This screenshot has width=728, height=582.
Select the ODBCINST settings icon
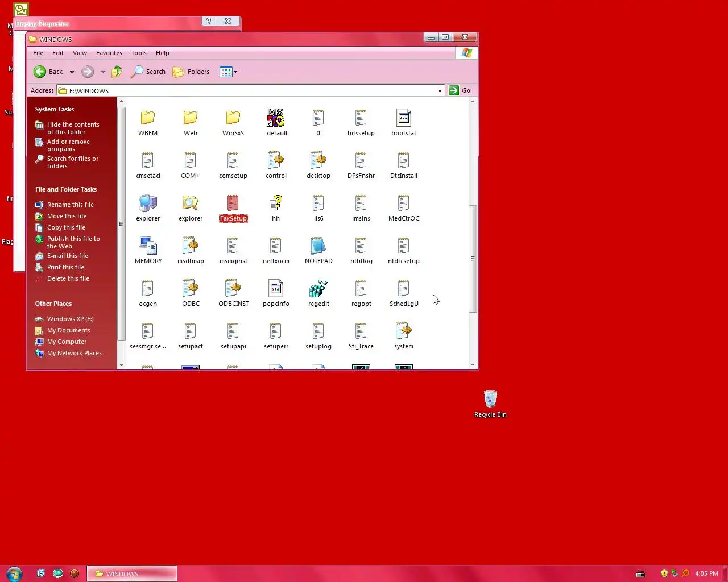pyautogui.click(x=233, y=288)
